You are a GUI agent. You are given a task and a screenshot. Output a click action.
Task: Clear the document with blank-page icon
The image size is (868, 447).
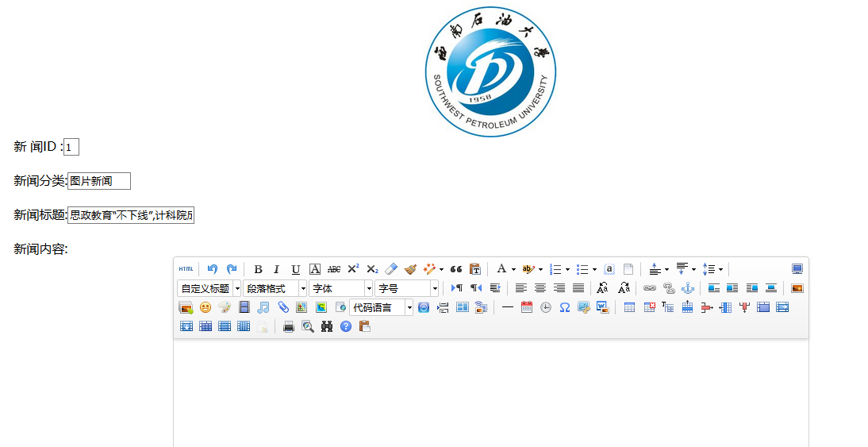[x=628, y=269]
